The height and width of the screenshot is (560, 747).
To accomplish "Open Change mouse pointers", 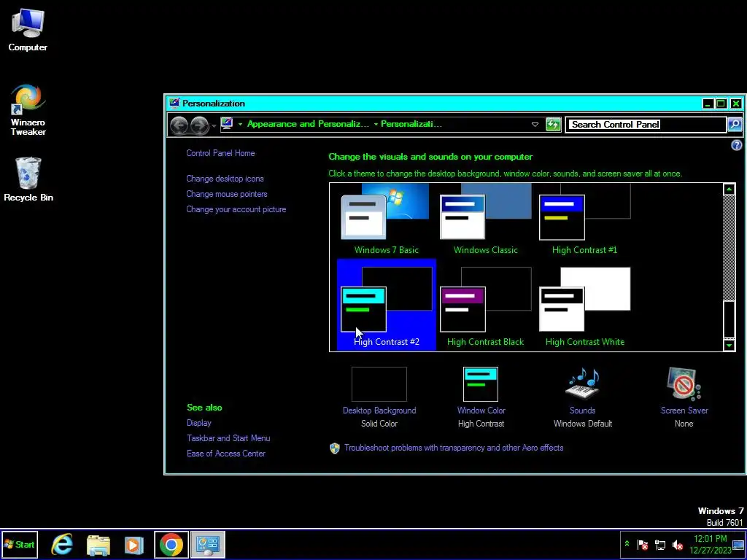I will coord(227,194).
